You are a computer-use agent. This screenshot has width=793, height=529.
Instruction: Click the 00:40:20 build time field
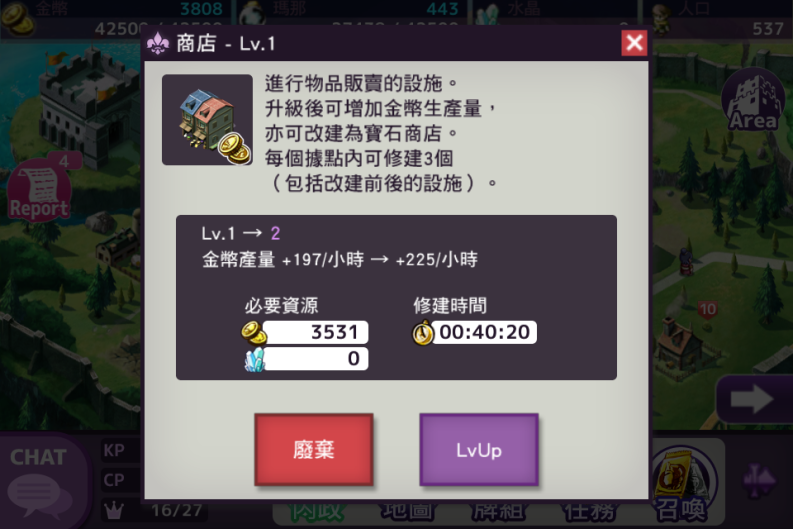coord(484,332)
